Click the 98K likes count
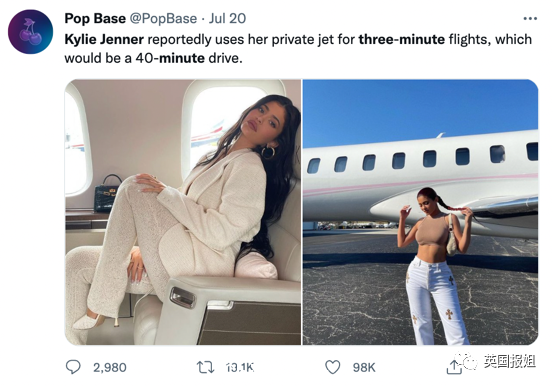The height and width of the screenshot is (386, 553). click(x=364, y=368)
